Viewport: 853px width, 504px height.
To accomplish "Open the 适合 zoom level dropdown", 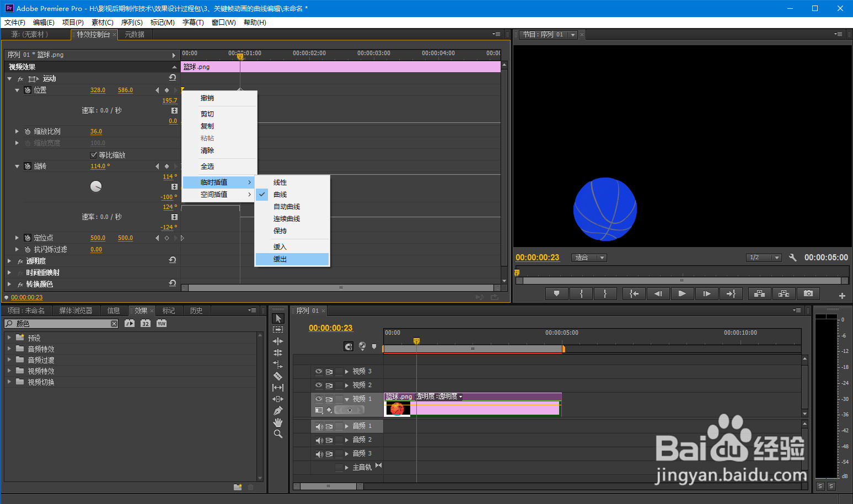I will pyautogui.click(x=589, y=258).
